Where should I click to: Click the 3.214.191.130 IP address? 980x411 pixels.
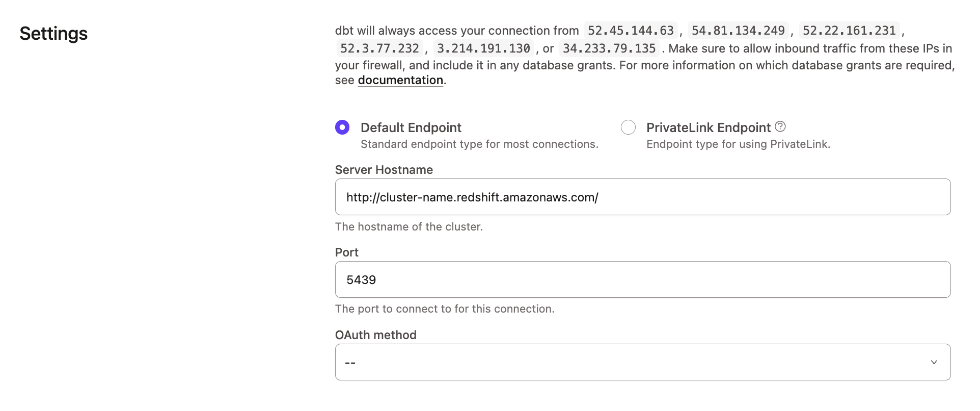point(483,48)
